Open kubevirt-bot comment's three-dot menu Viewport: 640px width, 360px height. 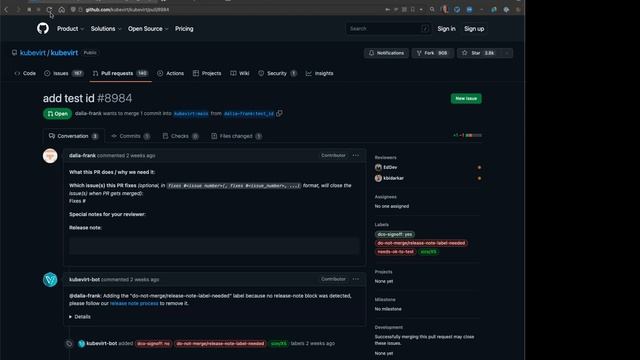356,279
